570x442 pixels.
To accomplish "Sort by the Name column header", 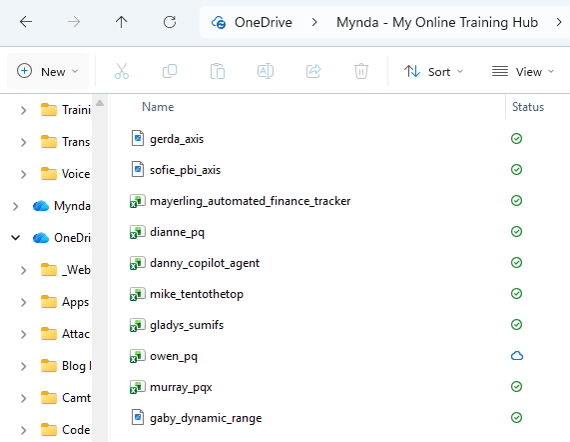I will pyautogui.click(x=158, y=107).
